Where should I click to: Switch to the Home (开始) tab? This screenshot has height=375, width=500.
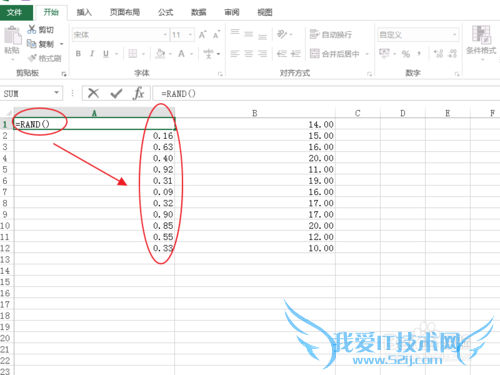51,13
